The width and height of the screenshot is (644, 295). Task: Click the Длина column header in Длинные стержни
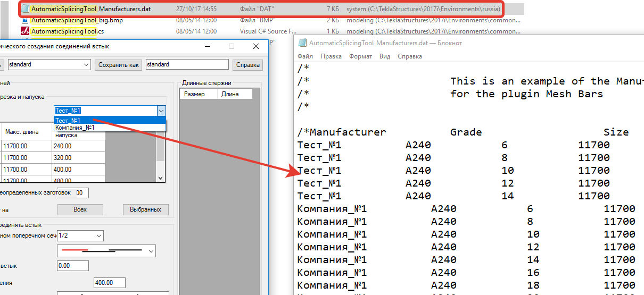coord(235,94)
